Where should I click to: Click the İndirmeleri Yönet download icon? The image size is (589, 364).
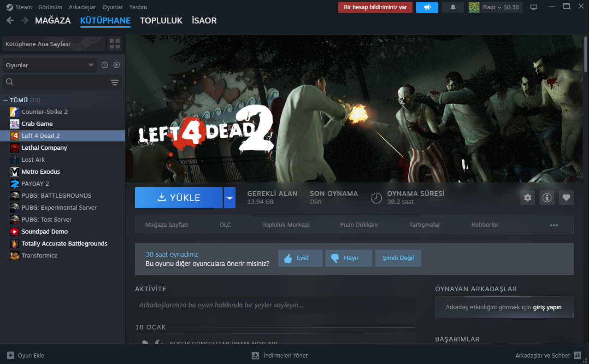pos(255,355)
